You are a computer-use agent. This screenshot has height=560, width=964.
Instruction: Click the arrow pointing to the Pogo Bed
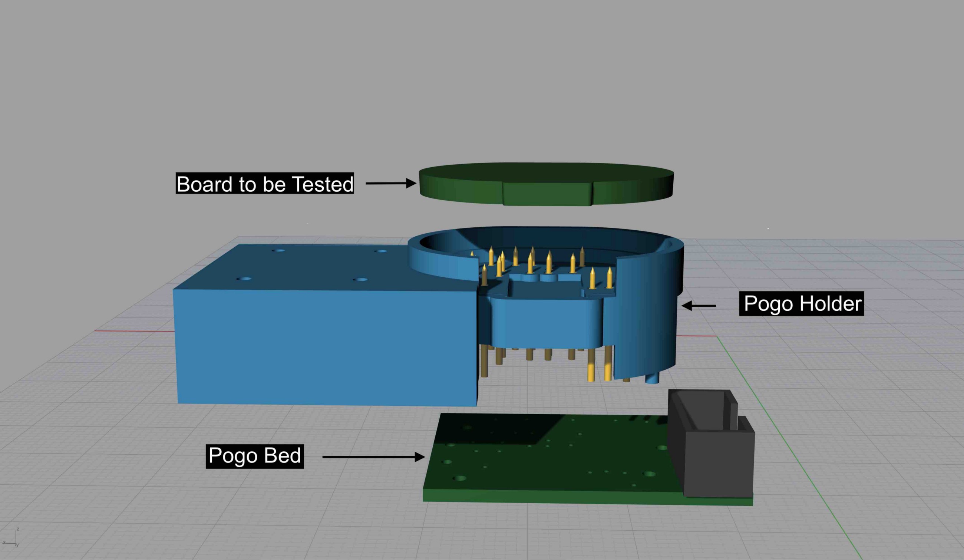373,457
